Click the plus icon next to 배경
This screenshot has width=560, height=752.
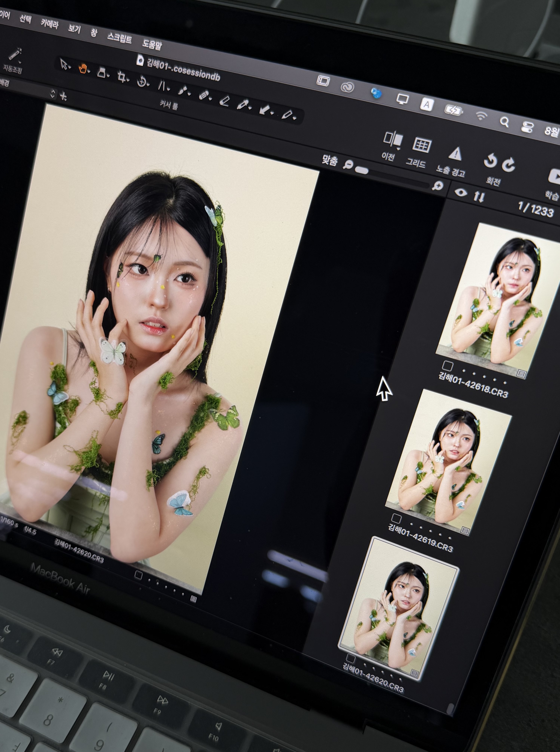click(63, 97)
